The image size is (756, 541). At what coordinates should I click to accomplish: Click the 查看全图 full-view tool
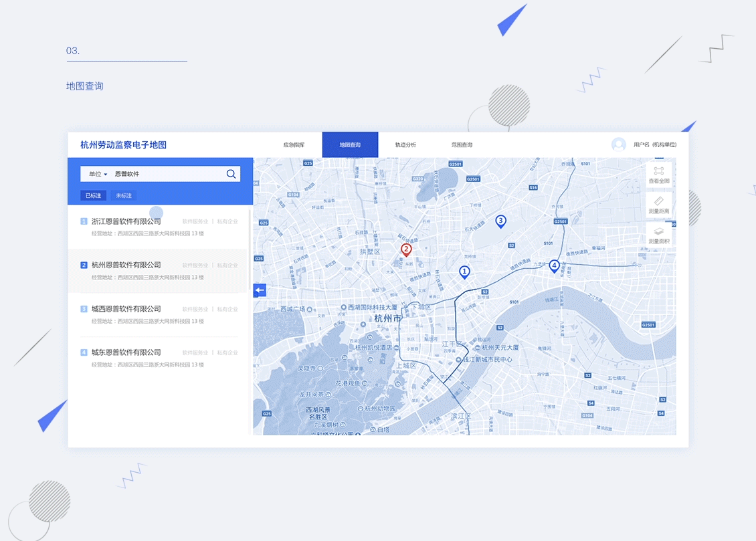(x=658, y=175)
